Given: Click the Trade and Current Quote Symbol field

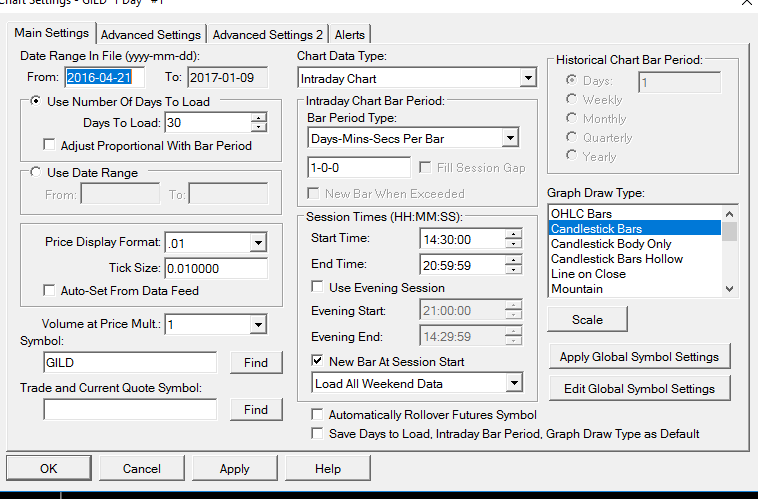Looking at the screenshot, I should 130,410.
